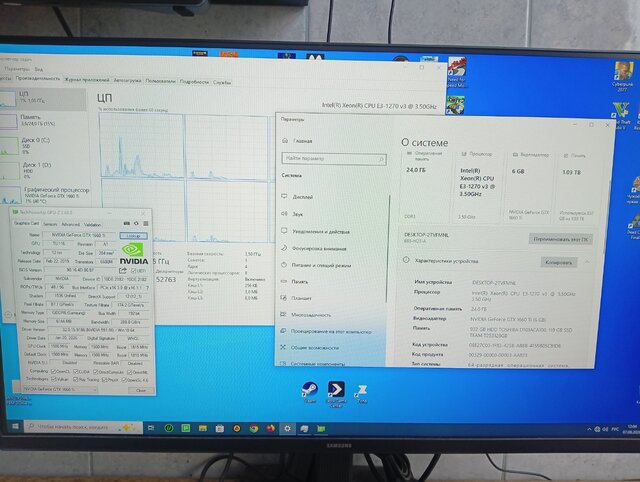The height and width of the screenshot is (482, 640).
Task: Click Найти параметр search field
Action: (334, 159)
